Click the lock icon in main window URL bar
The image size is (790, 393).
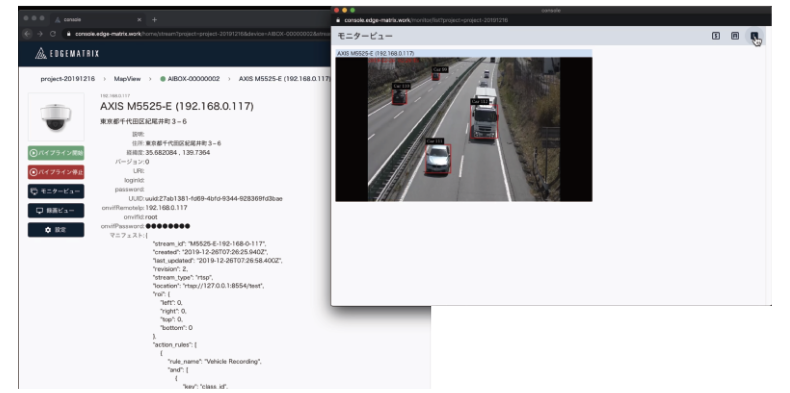point(69,34)
